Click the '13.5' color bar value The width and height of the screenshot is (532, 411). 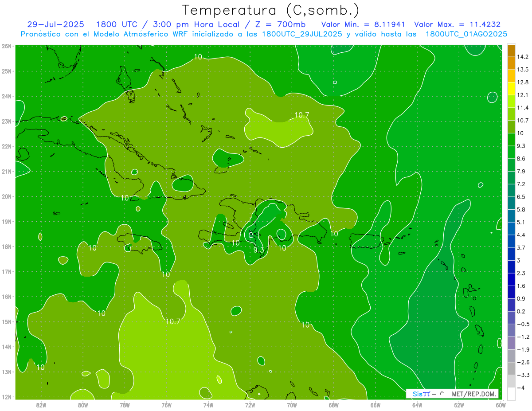(x=523, y=70)
